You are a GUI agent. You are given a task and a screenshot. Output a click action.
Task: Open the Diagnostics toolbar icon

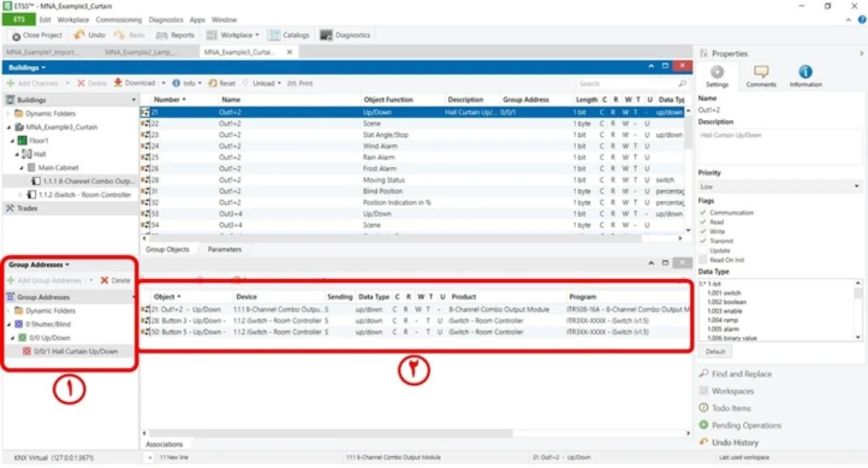[x=326, y=35]
